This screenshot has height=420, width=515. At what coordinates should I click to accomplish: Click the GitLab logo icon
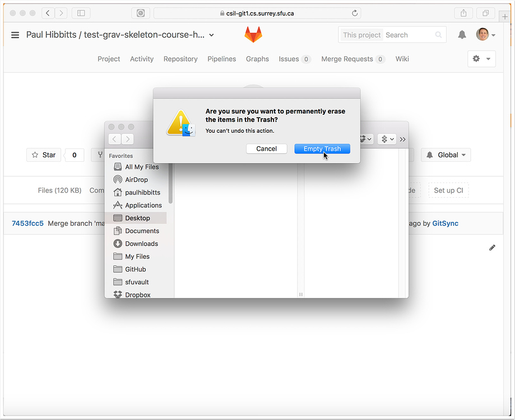tap(253, 34)
